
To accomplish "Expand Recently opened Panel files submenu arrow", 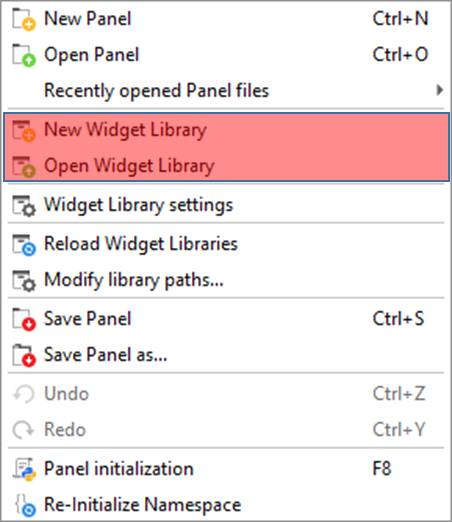I will [x=440, y=90].
